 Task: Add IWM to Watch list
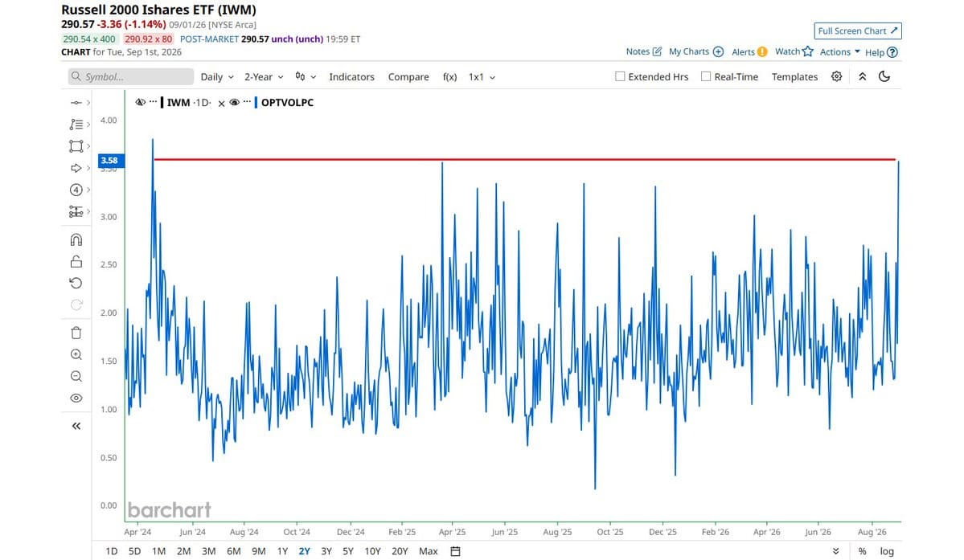click(794, 51)
